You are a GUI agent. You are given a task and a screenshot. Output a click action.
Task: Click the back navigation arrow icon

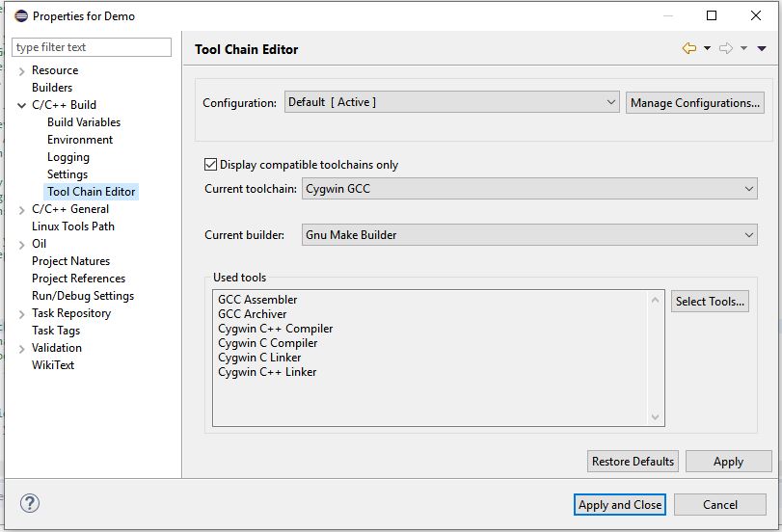[689, 48]
